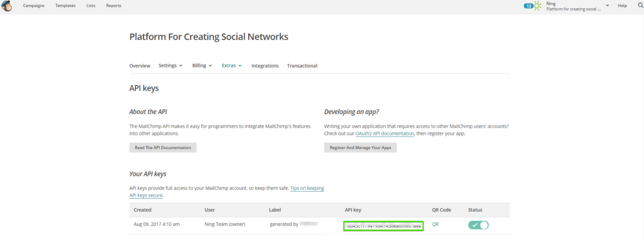
Task: Go to Templates in top navigation
Action: 65,6
